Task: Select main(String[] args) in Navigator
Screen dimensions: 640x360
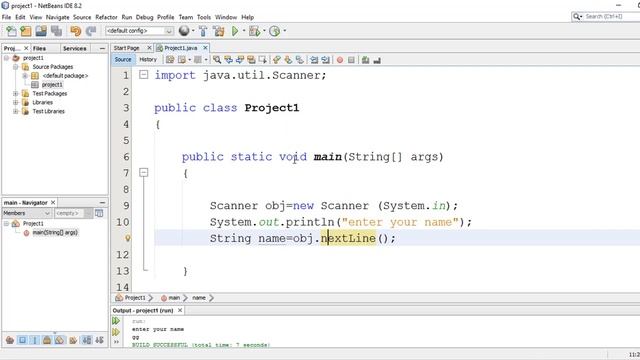Action: click(55, 233)
